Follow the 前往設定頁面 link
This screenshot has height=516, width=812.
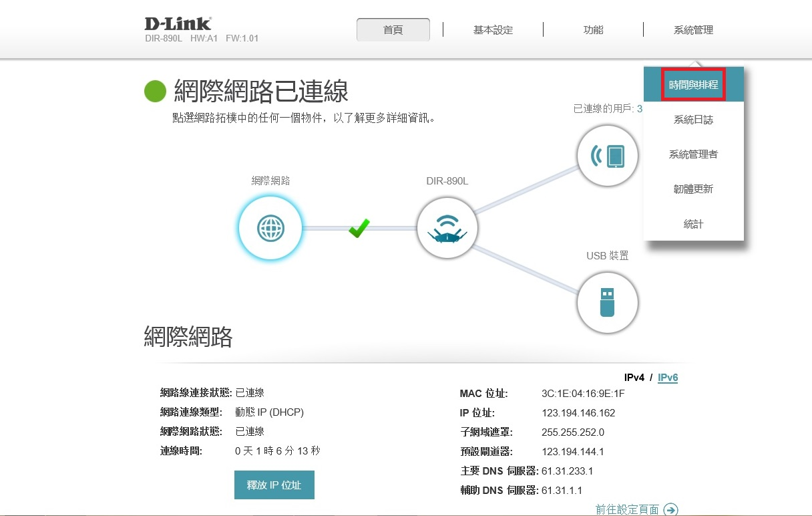coord(627,510)
